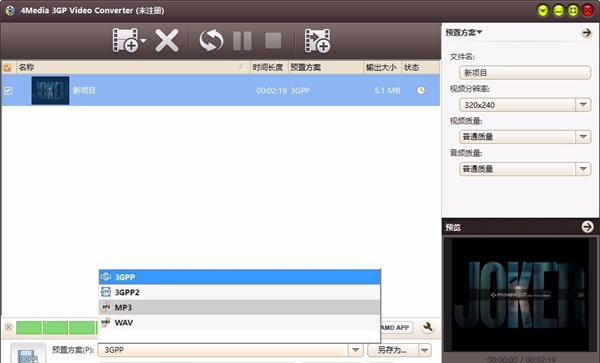Click the add video file toolbar icon
Screen dimensions: 600x363
click(x=125, y=40)
